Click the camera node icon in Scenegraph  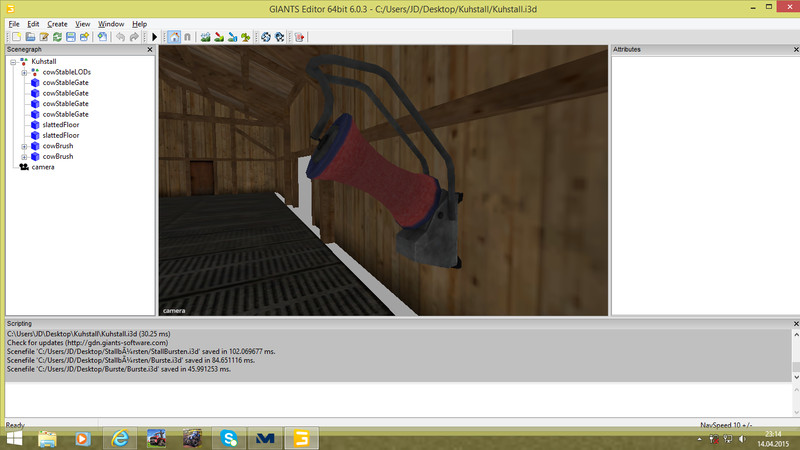coord(24,167)
